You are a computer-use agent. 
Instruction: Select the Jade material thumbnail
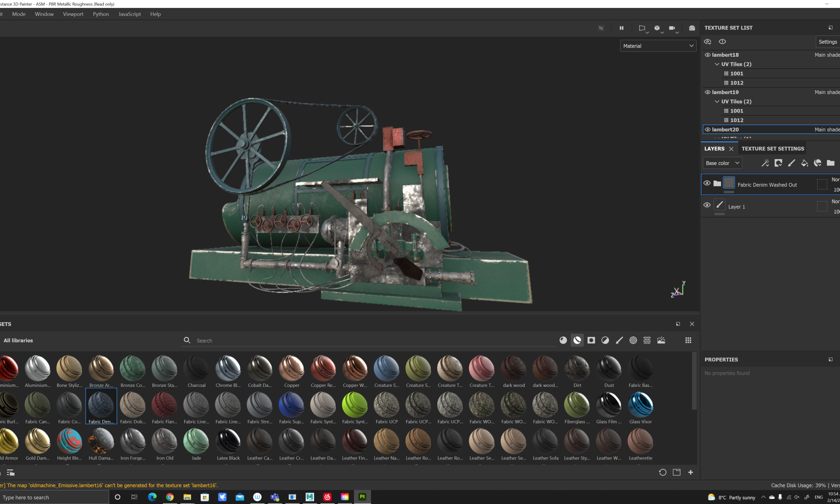196,441
